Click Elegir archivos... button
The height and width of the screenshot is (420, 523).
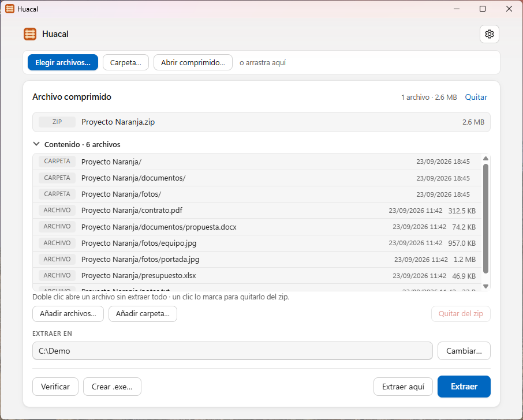coord(63,62)
